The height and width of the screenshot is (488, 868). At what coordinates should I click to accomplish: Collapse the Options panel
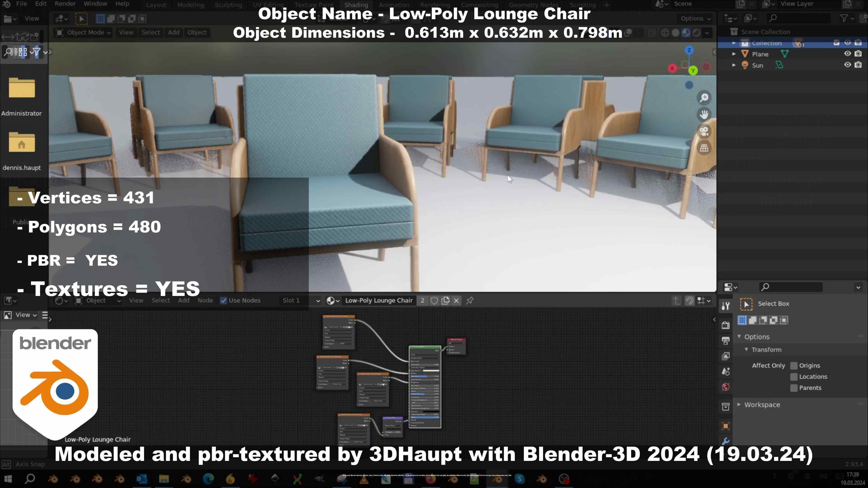click(739, 337)
